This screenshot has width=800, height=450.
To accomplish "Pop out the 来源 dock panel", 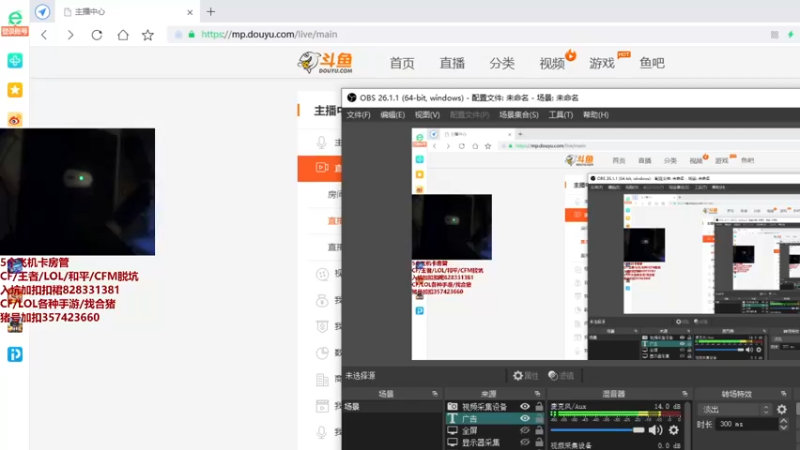I will 537,394.
